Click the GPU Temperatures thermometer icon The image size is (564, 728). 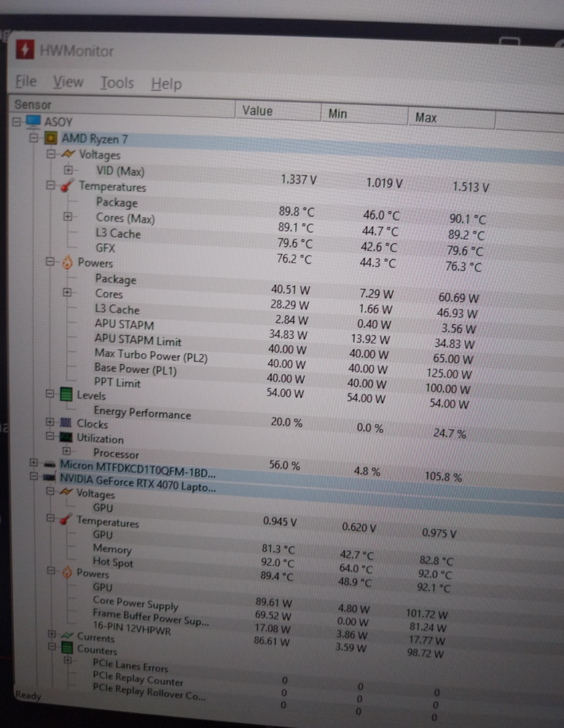pyautogui.click(x=66, y=520)
